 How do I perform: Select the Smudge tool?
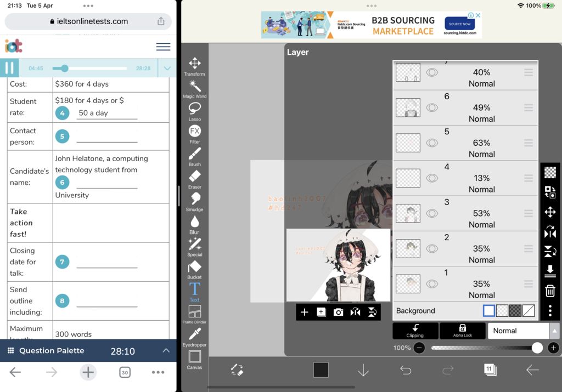click(195, 202)
